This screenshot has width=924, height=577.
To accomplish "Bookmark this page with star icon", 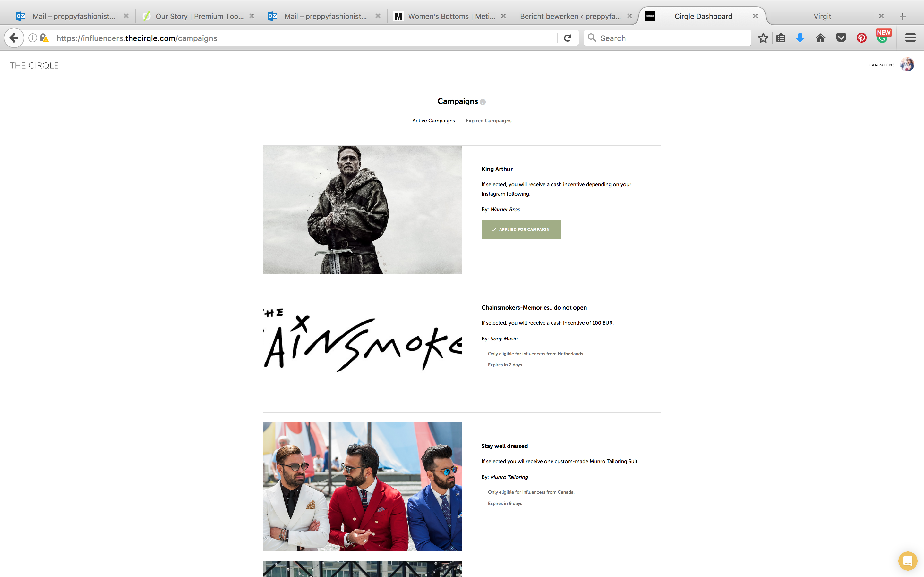I will [x=763, y=38].
